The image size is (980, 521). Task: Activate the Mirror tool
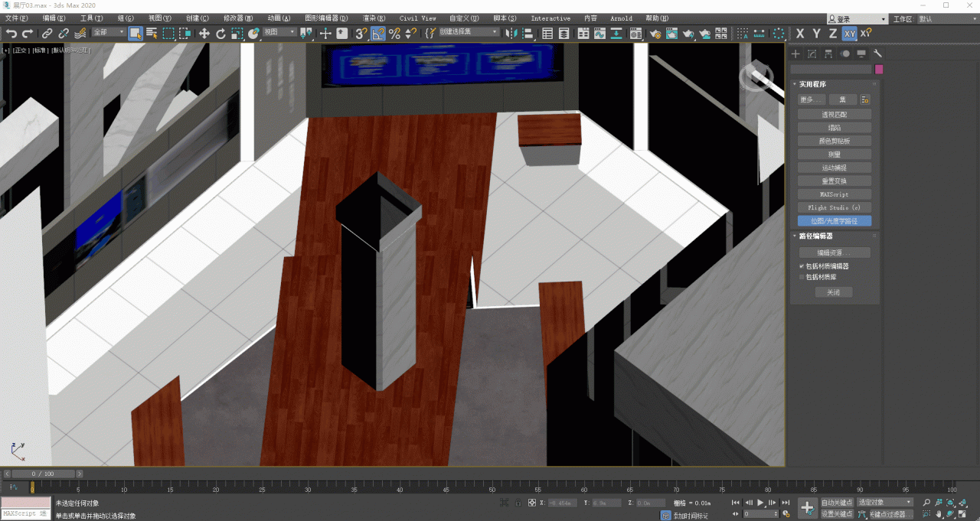coord(510,33)
